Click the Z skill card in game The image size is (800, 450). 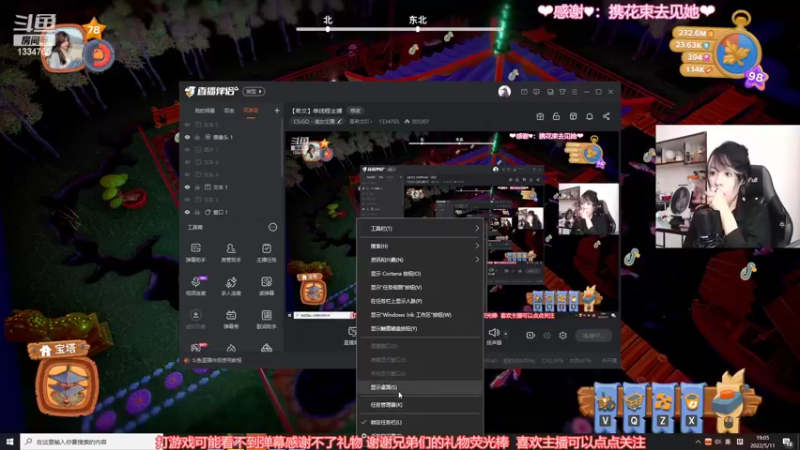[x=662, y=409]
